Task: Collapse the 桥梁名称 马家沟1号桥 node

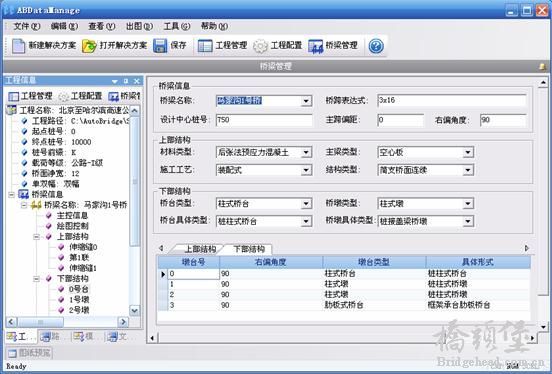Action: click(x=24, y=205)
